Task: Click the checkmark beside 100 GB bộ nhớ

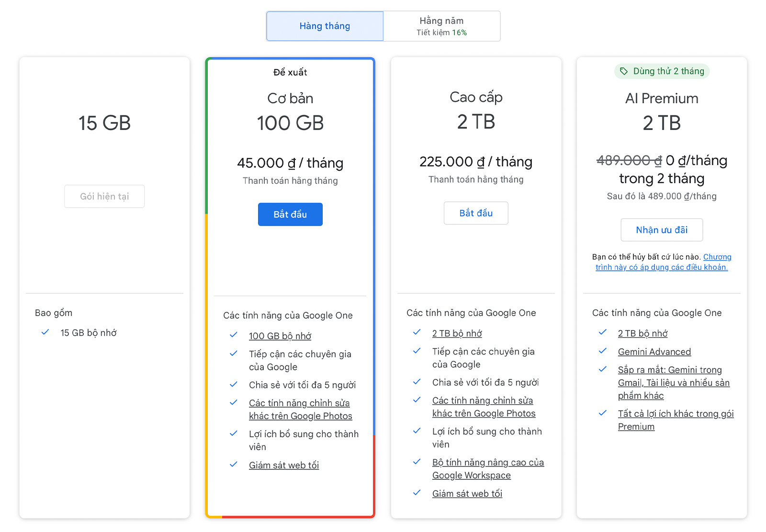Action: 234,335
